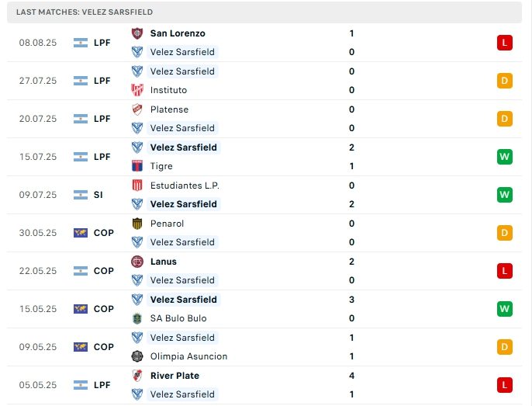
Task: Click the Olimpia Asuncion crest icon
Action: tap(137, 356)
